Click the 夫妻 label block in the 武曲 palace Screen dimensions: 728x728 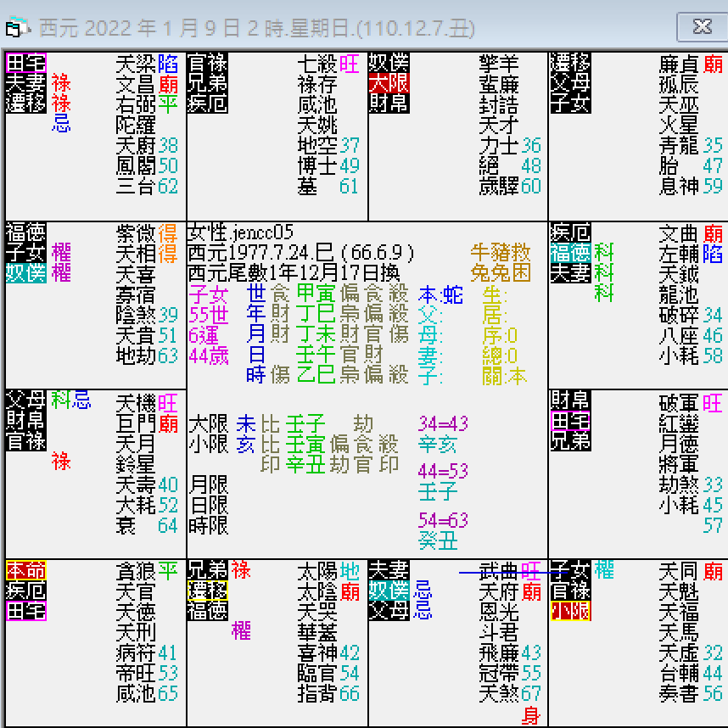386,570
